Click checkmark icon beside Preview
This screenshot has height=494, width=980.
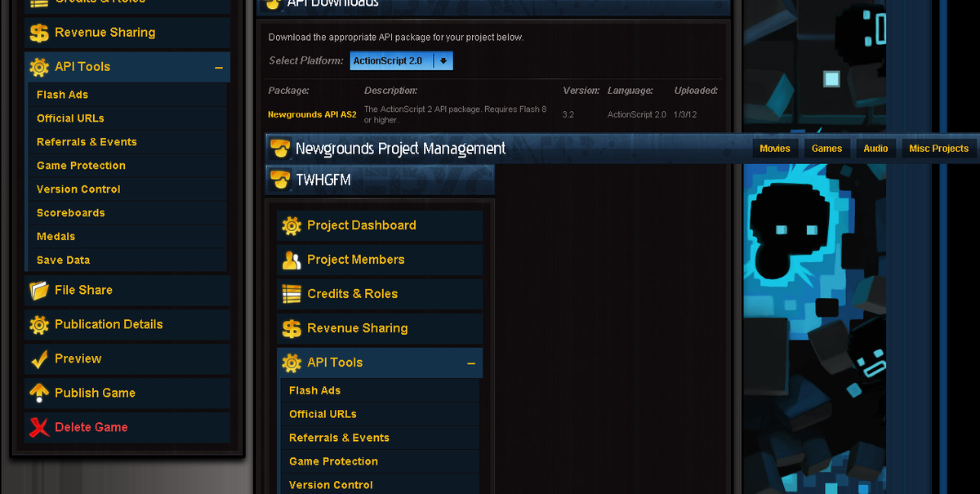click(39, 358)
